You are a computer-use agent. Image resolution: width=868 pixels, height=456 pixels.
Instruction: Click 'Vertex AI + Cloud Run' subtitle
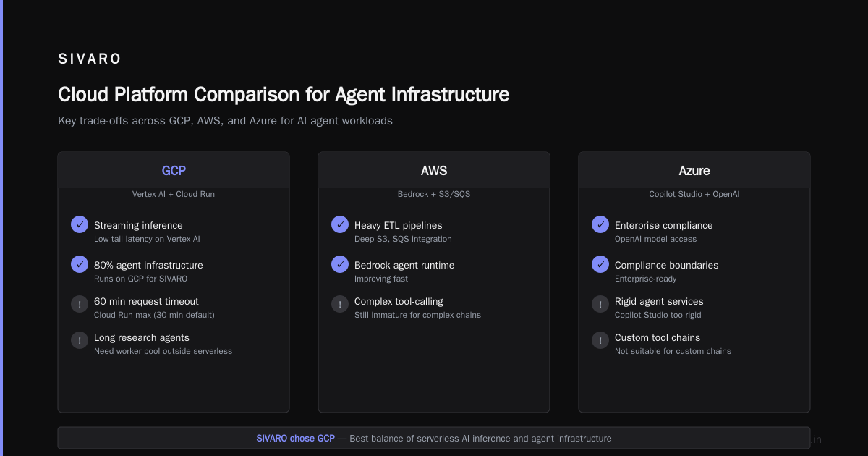[x=174, y=194]
